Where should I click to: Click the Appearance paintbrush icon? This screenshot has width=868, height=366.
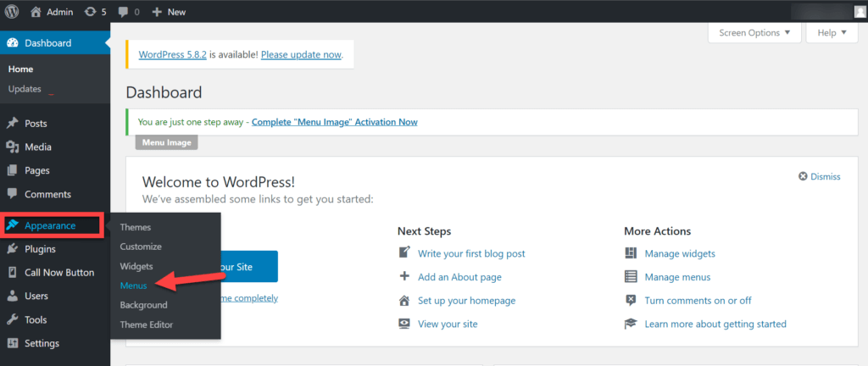tap(12, 225)
